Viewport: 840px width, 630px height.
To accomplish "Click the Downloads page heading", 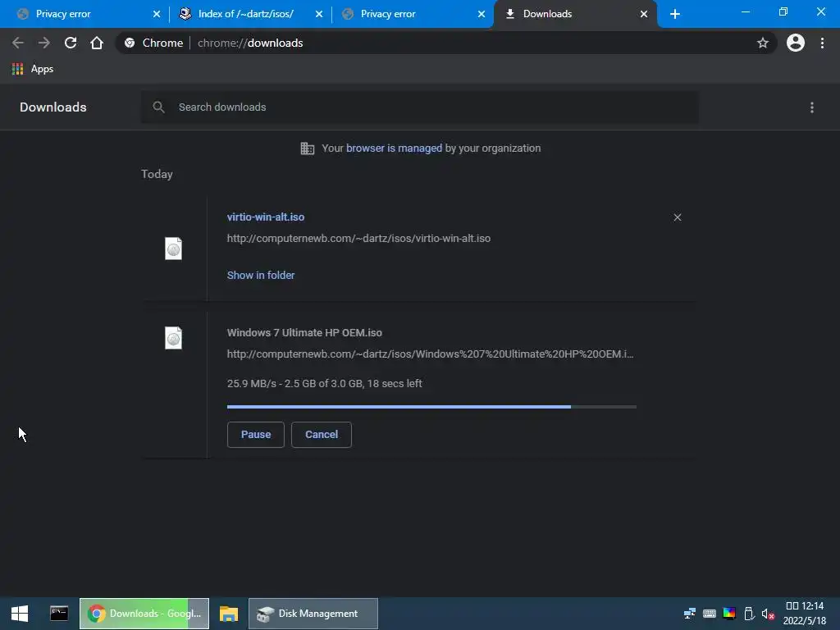I will click(53, 107).
